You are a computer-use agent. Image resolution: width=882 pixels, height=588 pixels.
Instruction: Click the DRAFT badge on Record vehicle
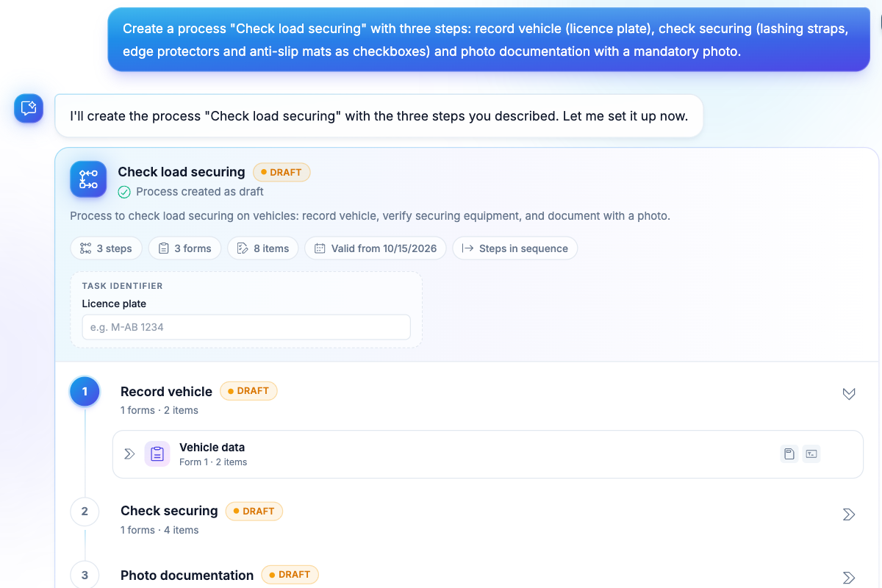point(248,391)
